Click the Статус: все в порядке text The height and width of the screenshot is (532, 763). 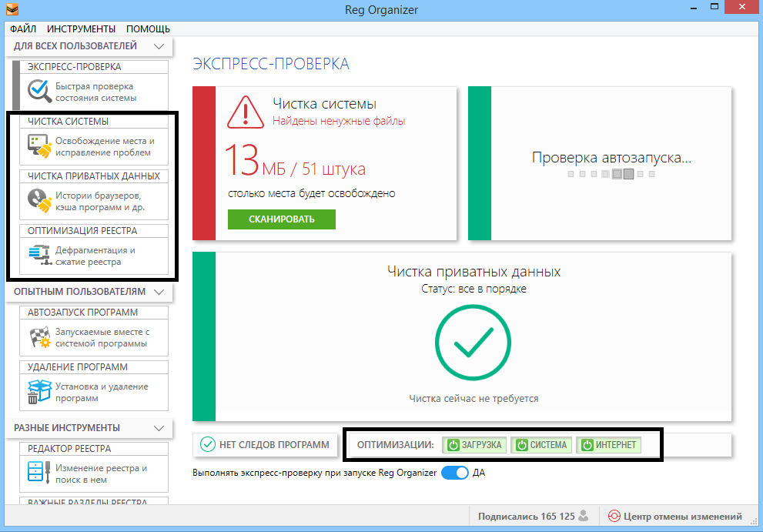click(x=474, y=289)
